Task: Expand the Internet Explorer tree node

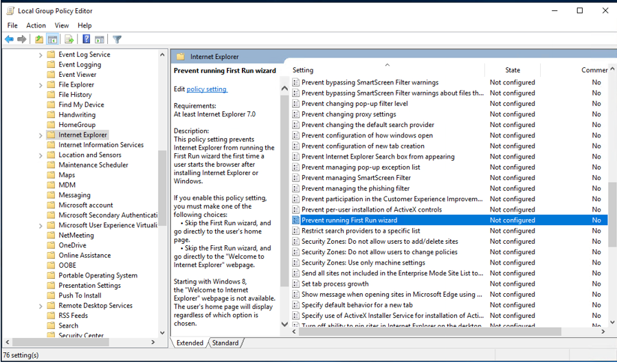Action: pyautogui.click(x=41, y=135)
